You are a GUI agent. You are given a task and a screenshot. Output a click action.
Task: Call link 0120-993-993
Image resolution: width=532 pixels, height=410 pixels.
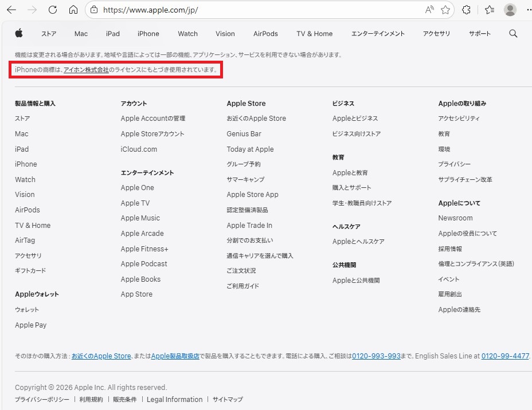point(376,356)
